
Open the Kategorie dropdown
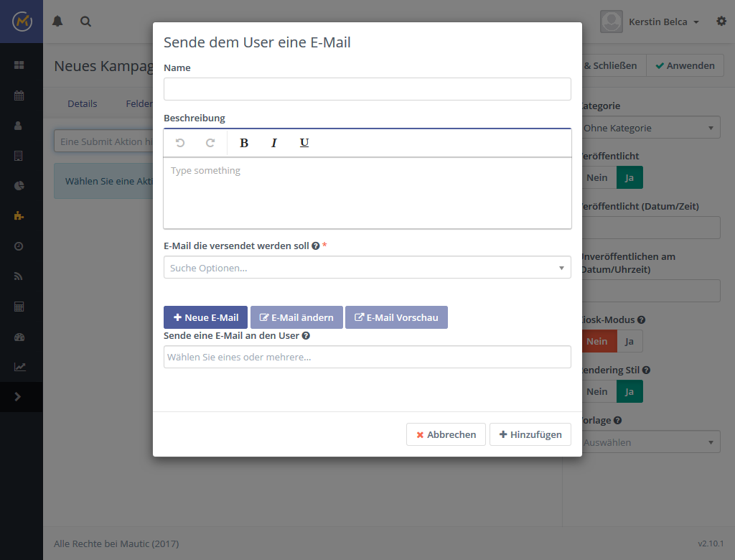coord(649,128)
